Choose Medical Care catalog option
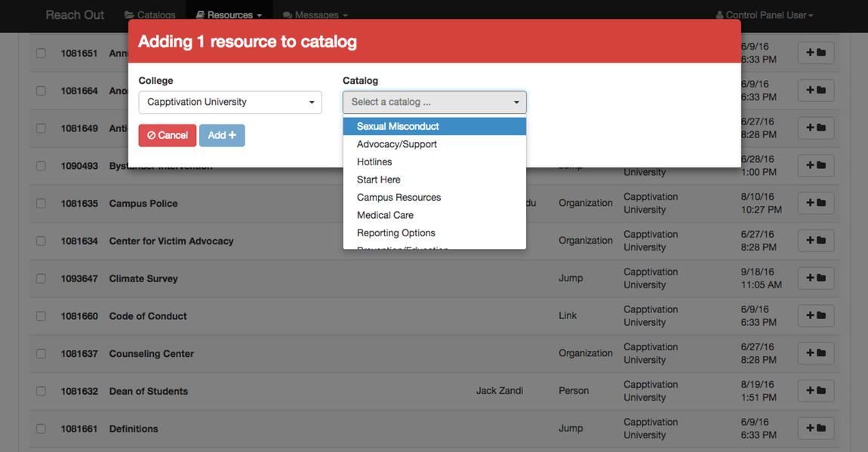This screenshot has width=868, height=452. (435, 214)
